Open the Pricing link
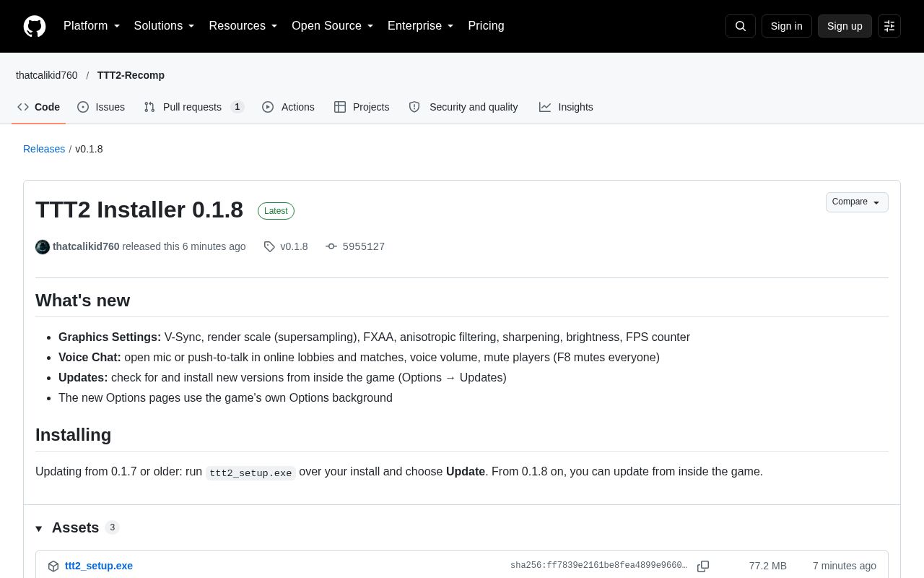Viewport: 924px width, 578px height. coord(486,26)
